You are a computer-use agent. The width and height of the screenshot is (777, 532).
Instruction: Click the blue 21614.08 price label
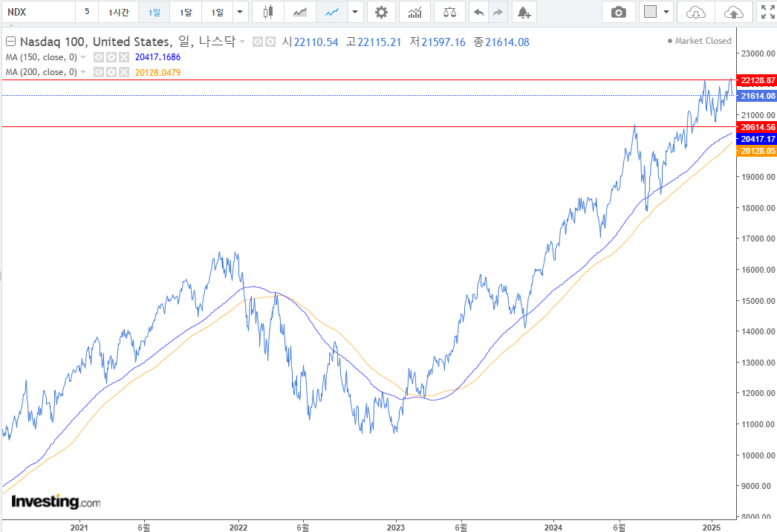[757, 96]
